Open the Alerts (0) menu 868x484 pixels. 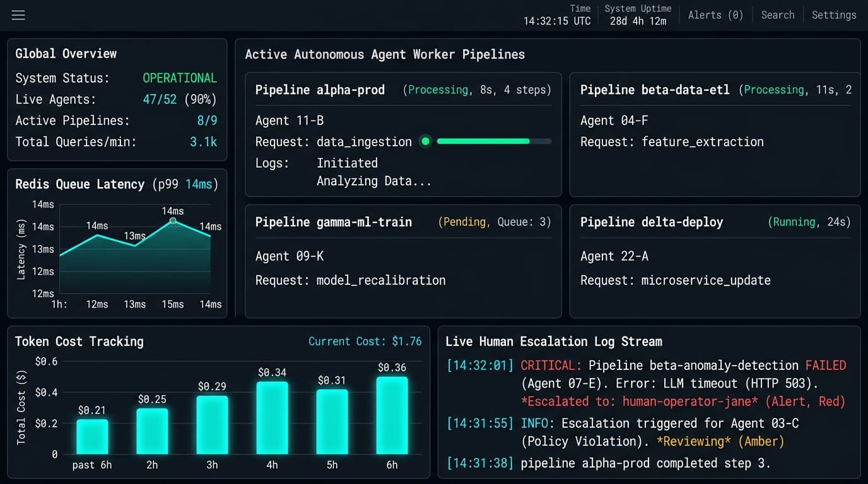[715, 15]
